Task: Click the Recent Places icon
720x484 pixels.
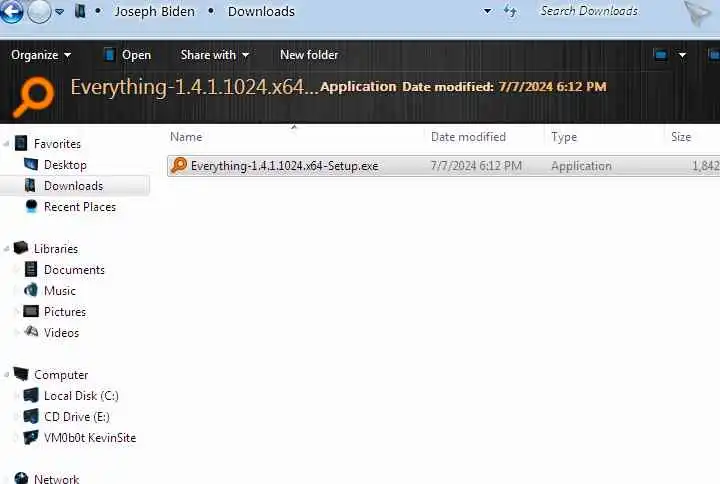Action: [31, 206]
